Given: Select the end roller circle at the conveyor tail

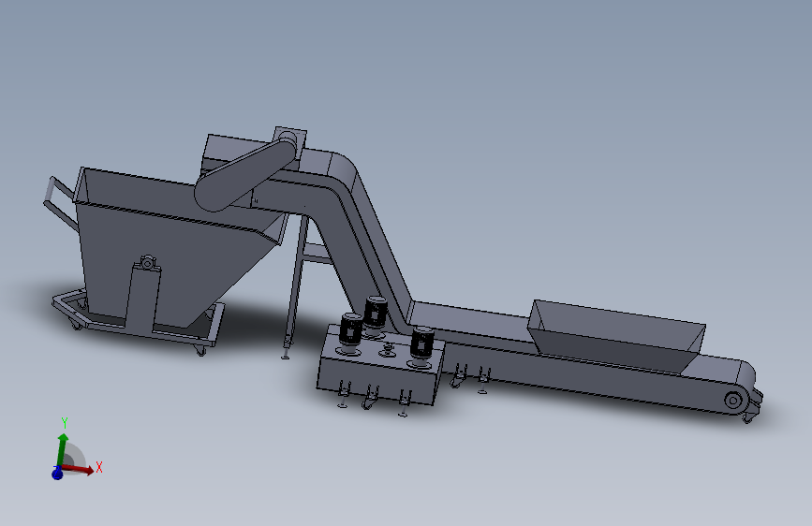Looking at the screenshot, I should [732, 400].
